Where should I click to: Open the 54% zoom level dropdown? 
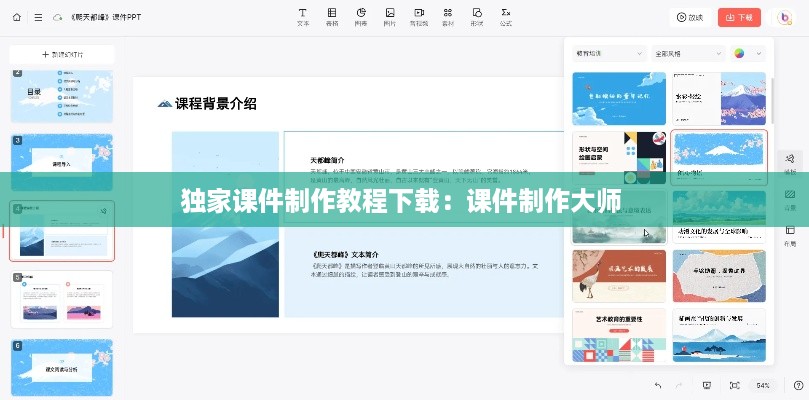click(x=763, y=385)
